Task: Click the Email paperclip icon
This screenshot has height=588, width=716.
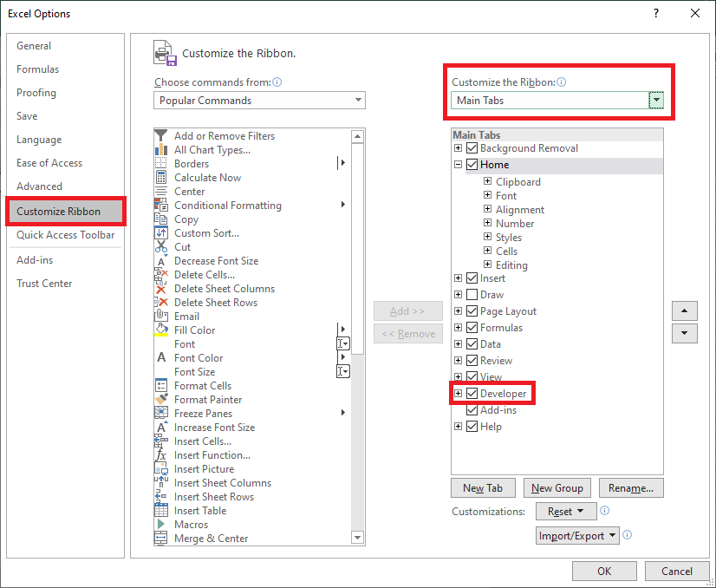Action: [x=160, y=317]
